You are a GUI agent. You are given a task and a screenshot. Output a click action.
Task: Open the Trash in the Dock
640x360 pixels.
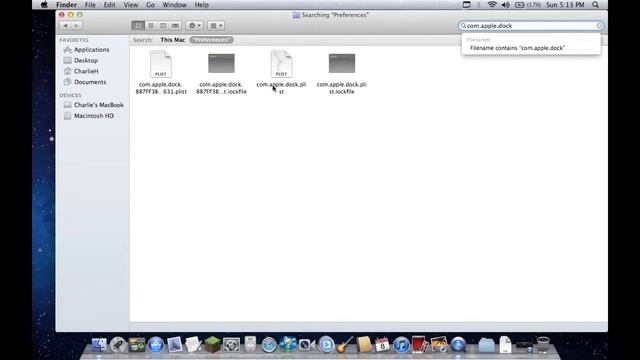click(x=543, y=345)
